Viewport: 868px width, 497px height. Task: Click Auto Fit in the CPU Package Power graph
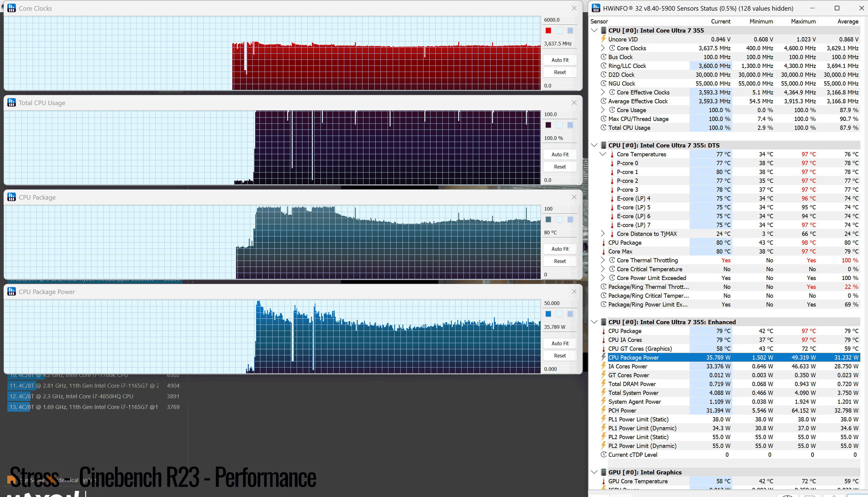(560, 343)
